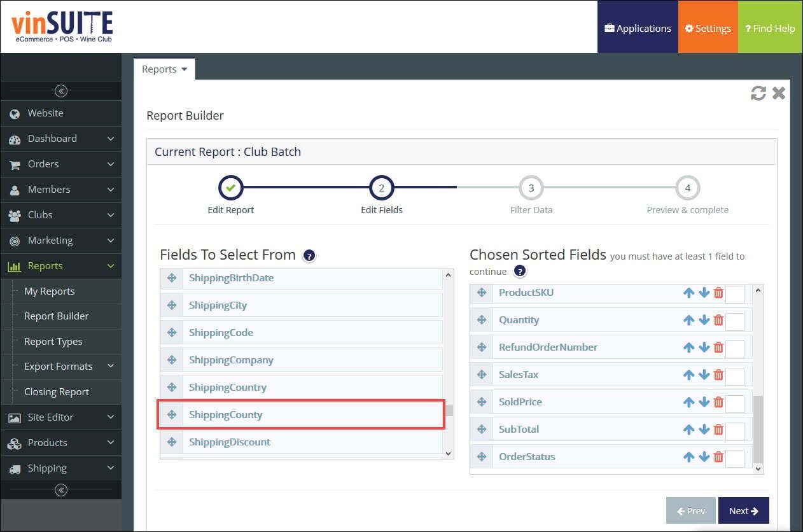The image size is (803, 532).
Task: Check the box for the RefundOrderNumber field
Action: pos(735,349)
